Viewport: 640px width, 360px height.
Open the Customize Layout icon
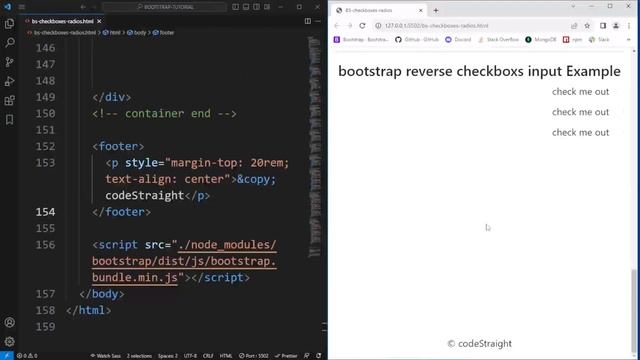(x=267, y=7)
